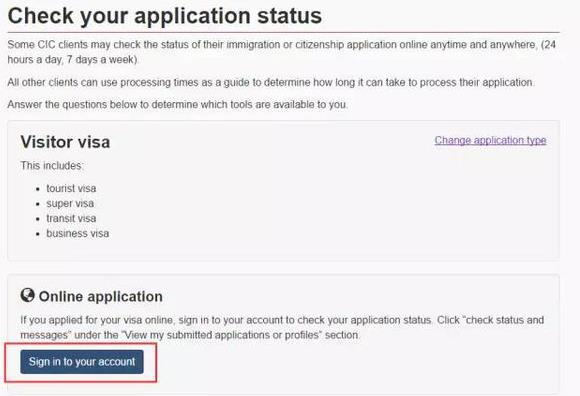This screenshot has height=396, width=580.
Task: Click the "This includes:" label
Action: (x=52, y=166)
